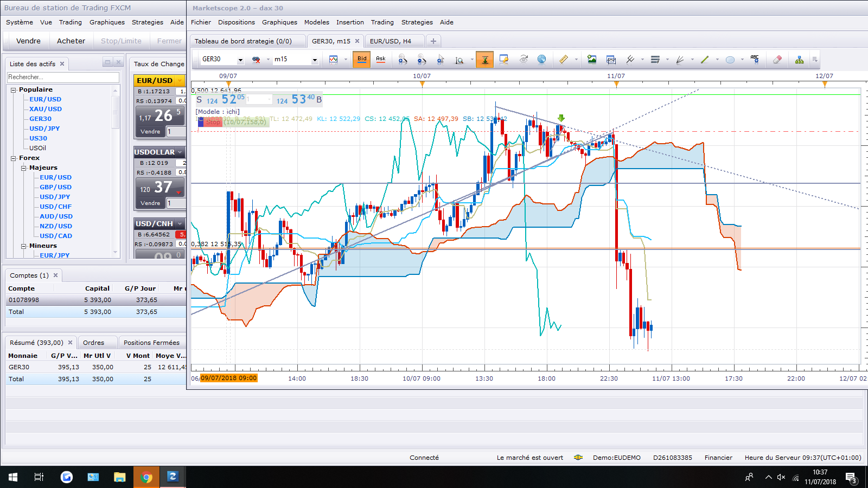Open the USDOLLAR rate tile dropdown
The height and width of the screenshot is (488, 868).
click(x=180, y=152)
